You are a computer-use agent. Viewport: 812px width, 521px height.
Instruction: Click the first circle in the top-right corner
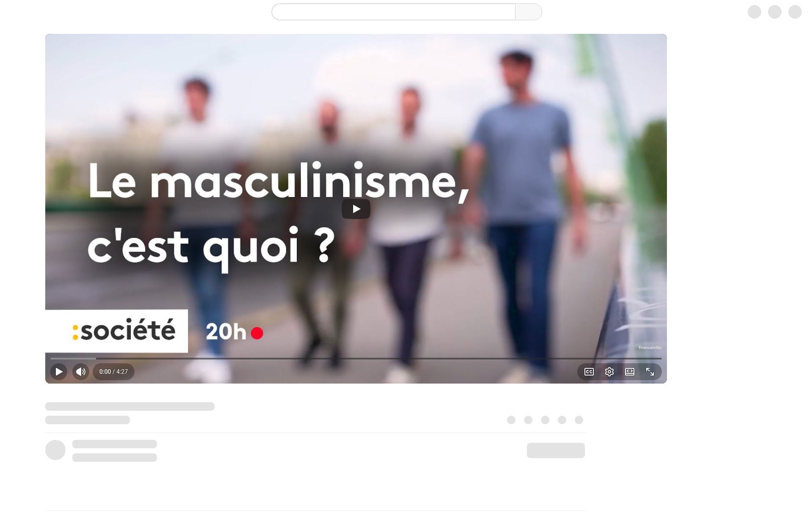tap(754, 12)
